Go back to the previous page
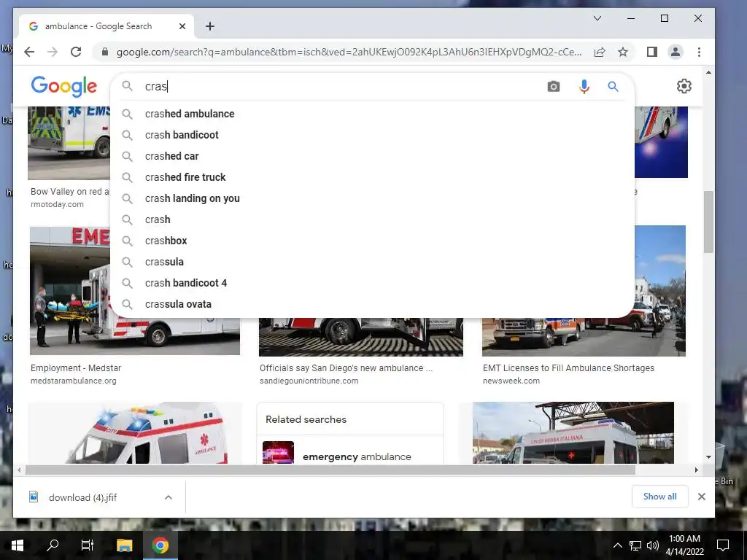 tap(29, 52)
